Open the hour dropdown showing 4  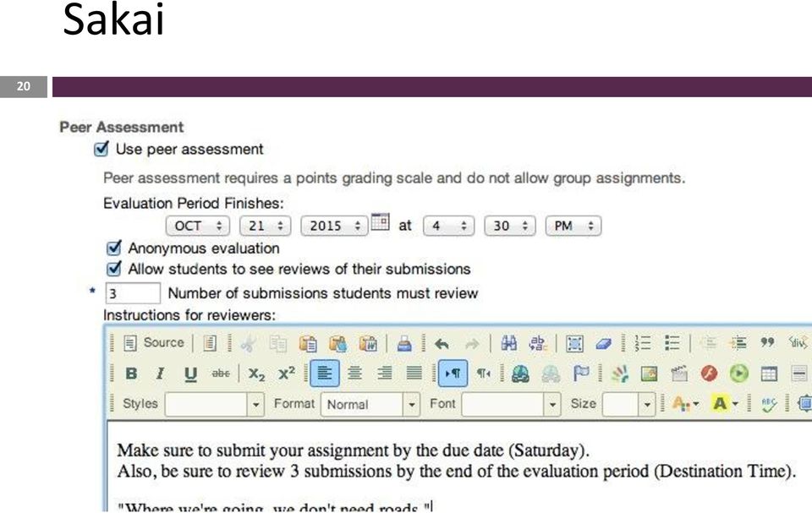tap(448, 226)
